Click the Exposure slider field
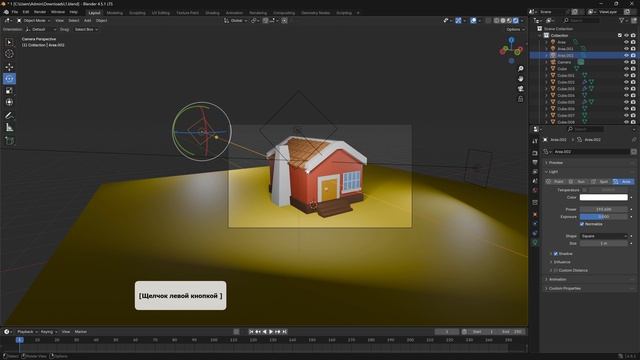This screenshot has width=640, height=360. [604, 217]
